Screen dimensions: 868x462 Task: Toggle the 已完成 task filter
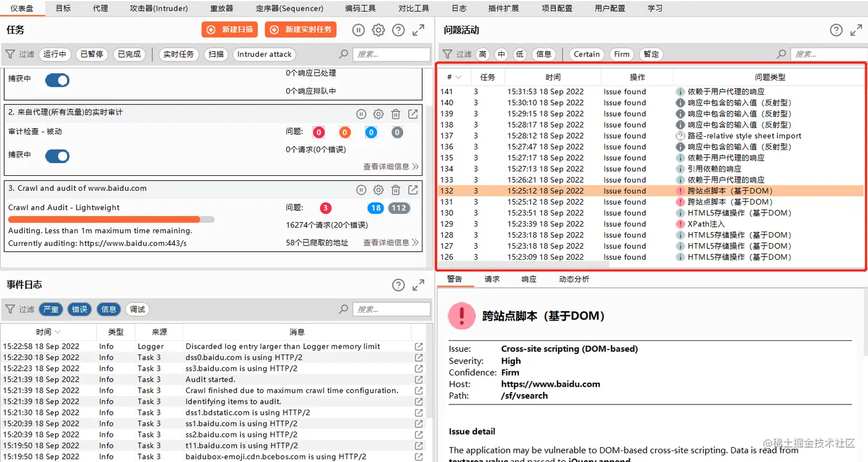(129, 55)
